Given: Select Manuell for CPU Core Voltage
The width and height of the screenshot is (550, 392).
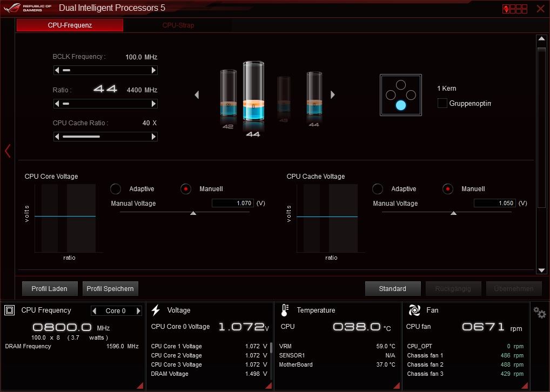Looking at the screenshot, I should (x=185, y=189).
